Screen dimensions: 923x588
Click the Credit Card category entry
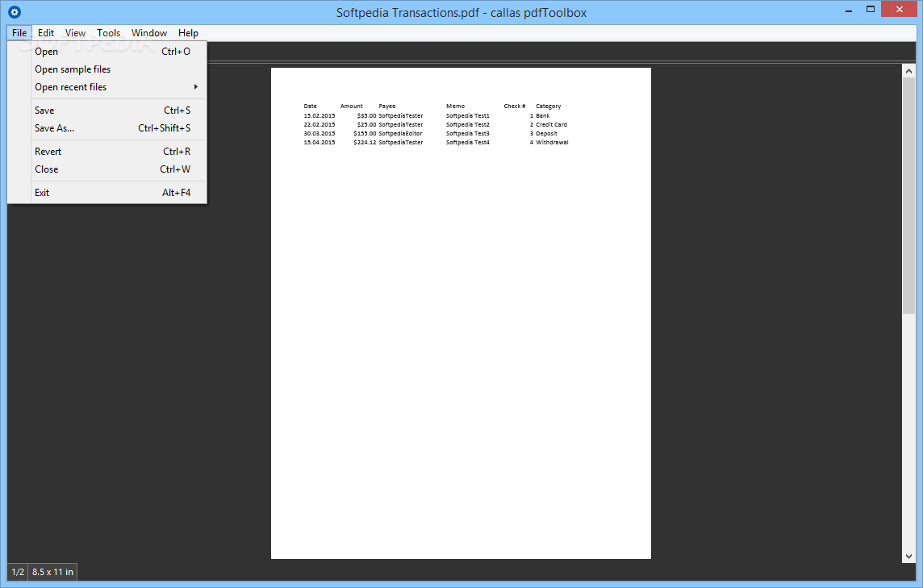(551, 125)
